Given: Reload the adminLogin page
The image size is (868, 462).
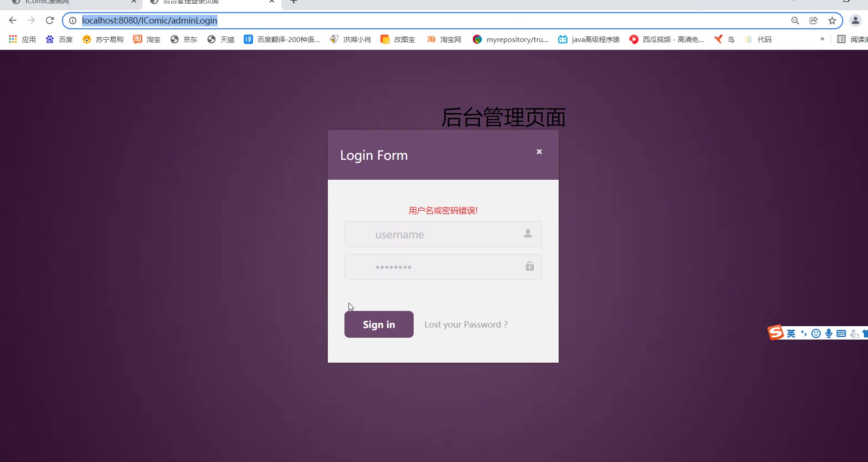Looking at the screenshot, I should click(50, 20).
